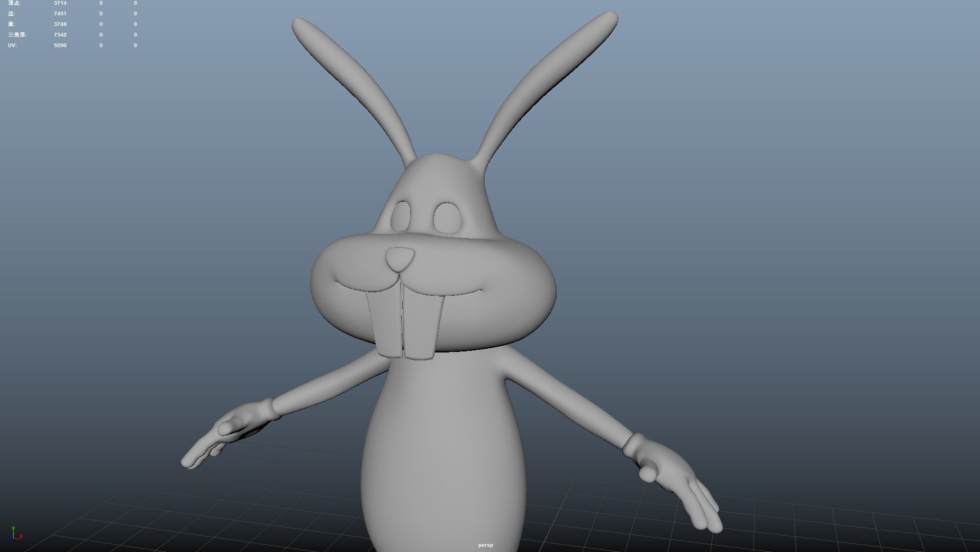Click the triangle count value 7342

[x=60, y=35]
